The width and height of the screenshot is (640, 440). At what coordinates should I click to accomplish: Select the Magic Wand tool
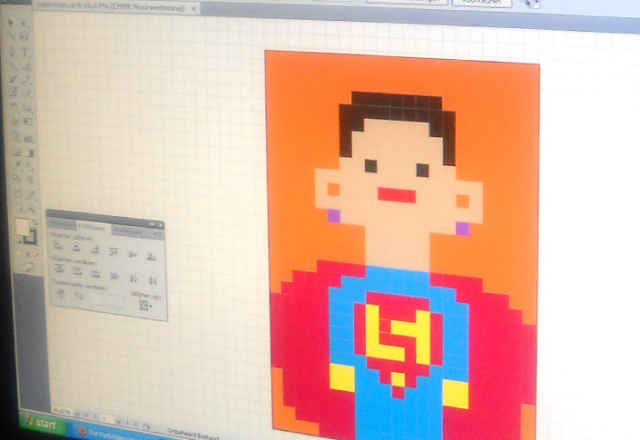[x=11, y=36]
